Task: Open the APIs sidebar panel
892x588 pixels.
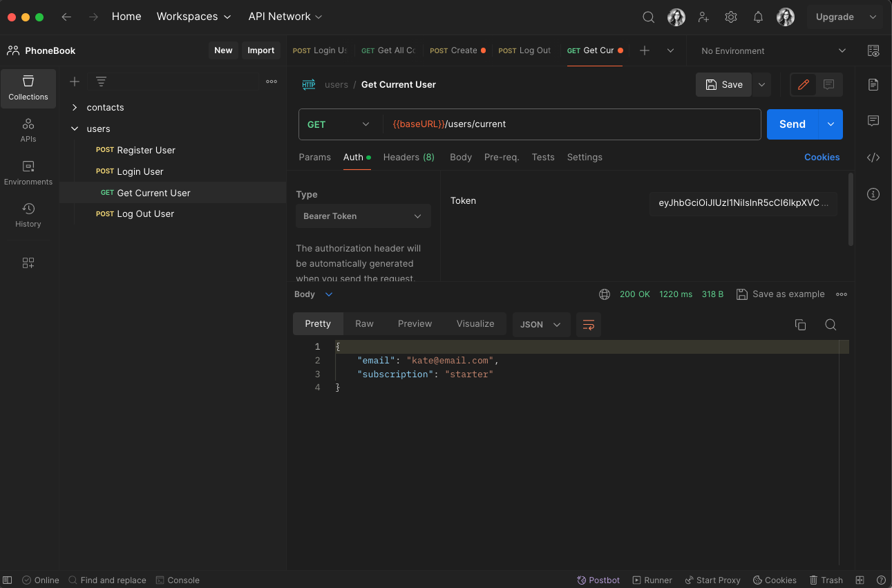Action: point(28,131)
